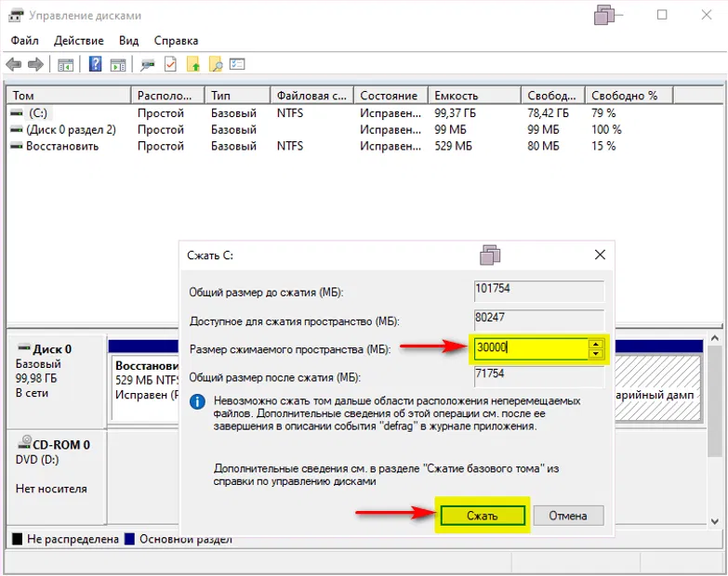Click the available shrink space field 80247

[539, 319]
